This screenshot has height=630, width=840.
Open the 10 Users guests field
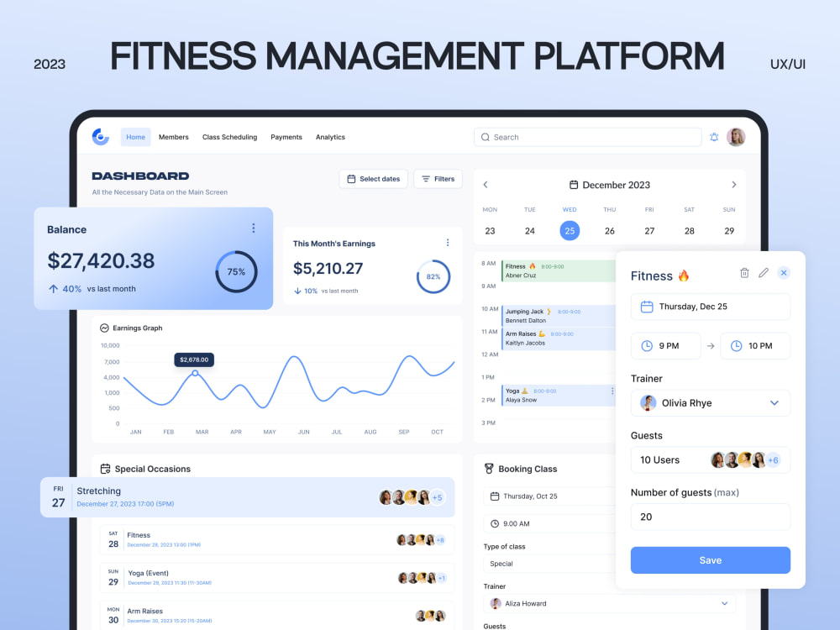711,460
